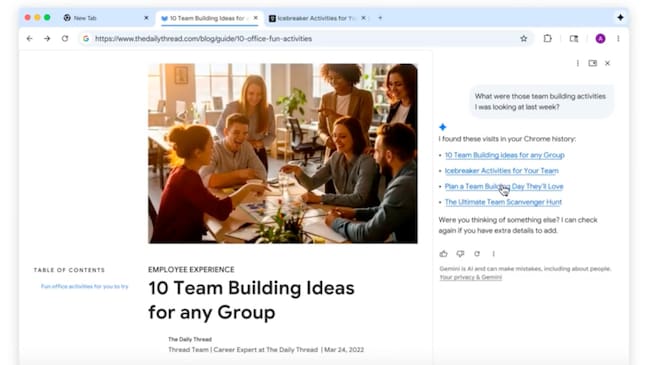
Task: Open link Plan a Team Building Day They'll Love
Action: [504, 186]
